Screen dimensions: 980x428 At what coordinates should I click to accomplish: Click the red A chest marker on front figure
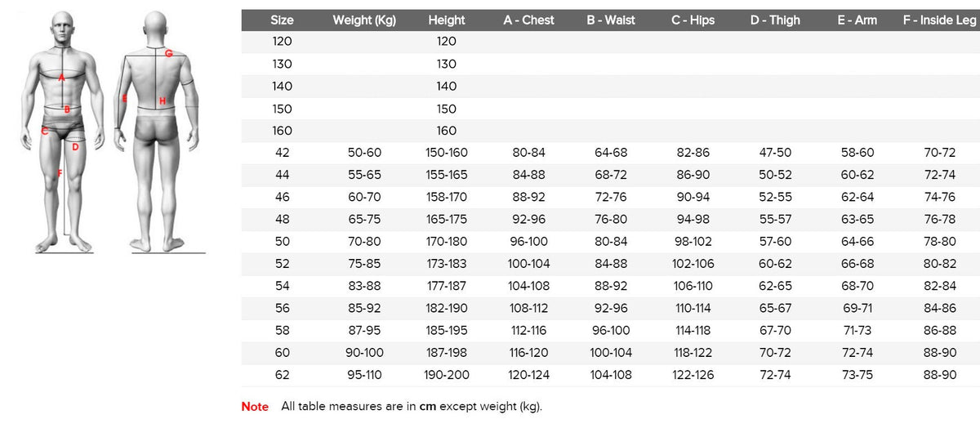tap(62, 78)
